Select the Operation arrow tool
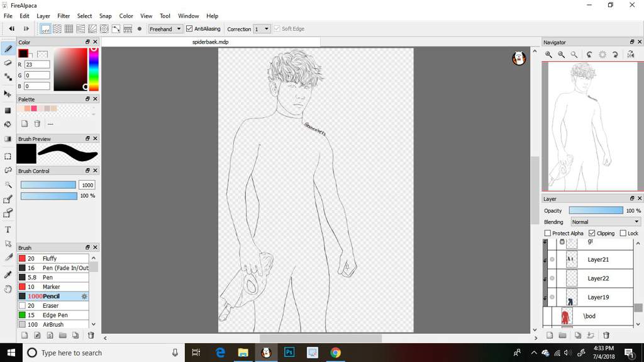 [8, 244]
